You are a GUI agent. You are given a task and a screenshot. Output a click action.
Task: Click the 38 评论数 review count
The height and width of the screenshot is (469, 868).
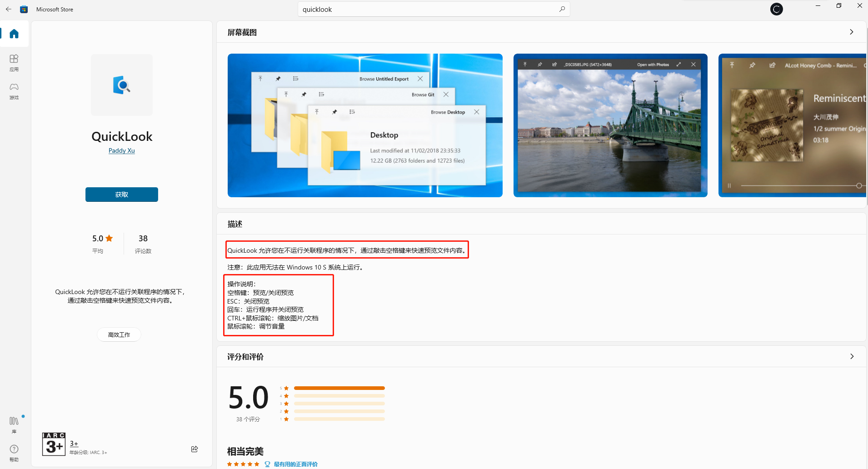click(x=143, y=244)
